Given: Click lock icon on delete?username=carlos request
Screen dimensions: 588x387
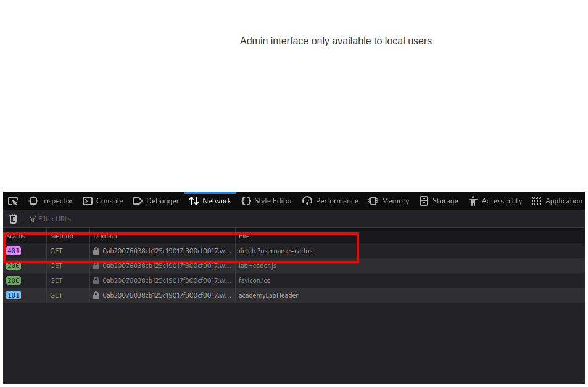Looking at the screenshot, I should pos(96,251).
